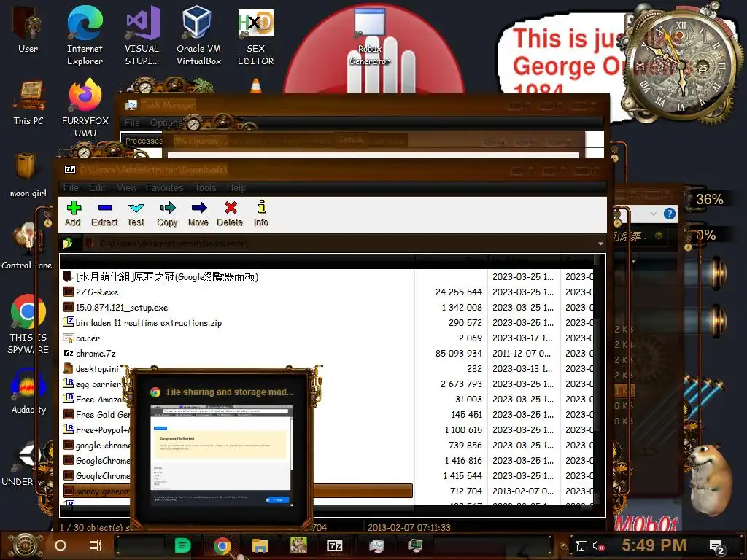Select the ca.cer certificate file

(239, 338)
